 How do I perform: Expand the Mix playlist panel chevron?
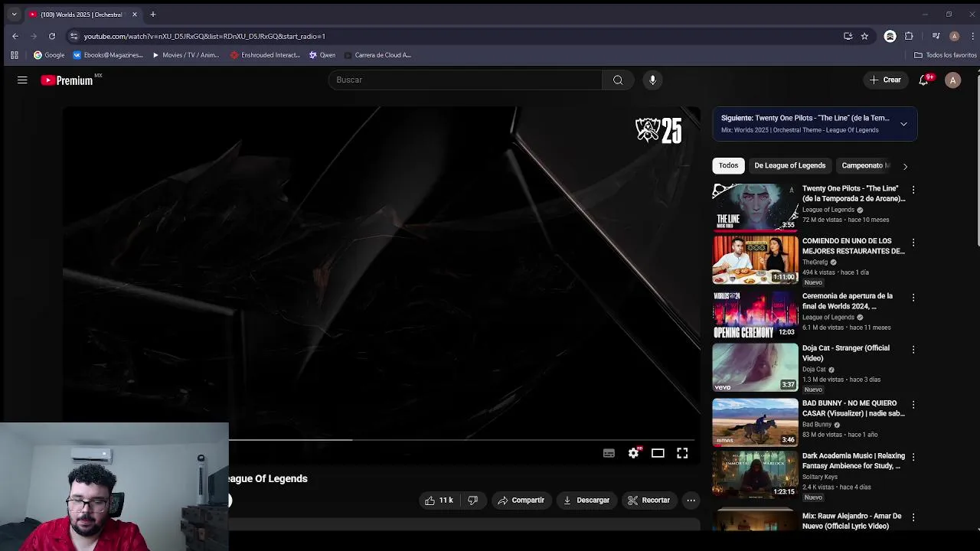[903, 124]
